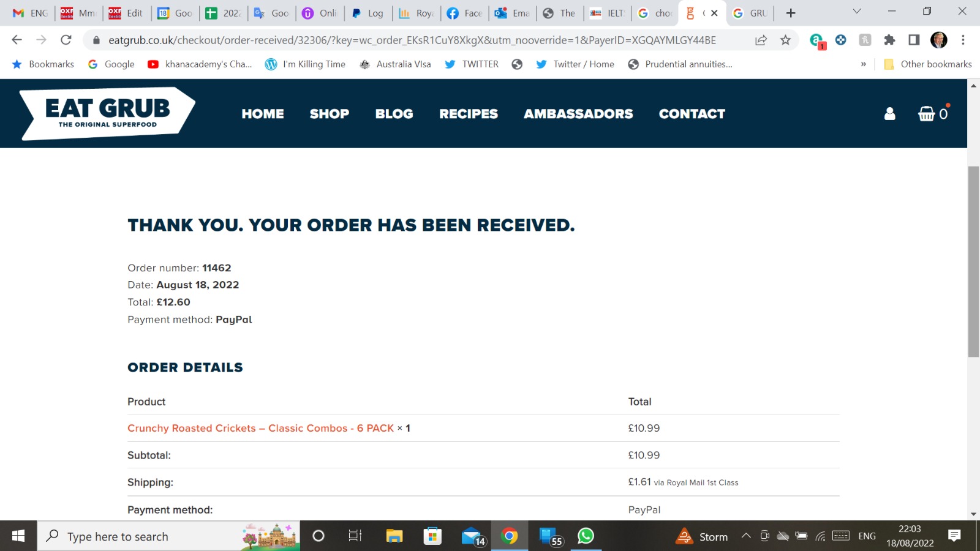Open WhatsApp from the taskbar
This screenshot has height=551, width=980.
pyautogui.click(x=586, y=536)
